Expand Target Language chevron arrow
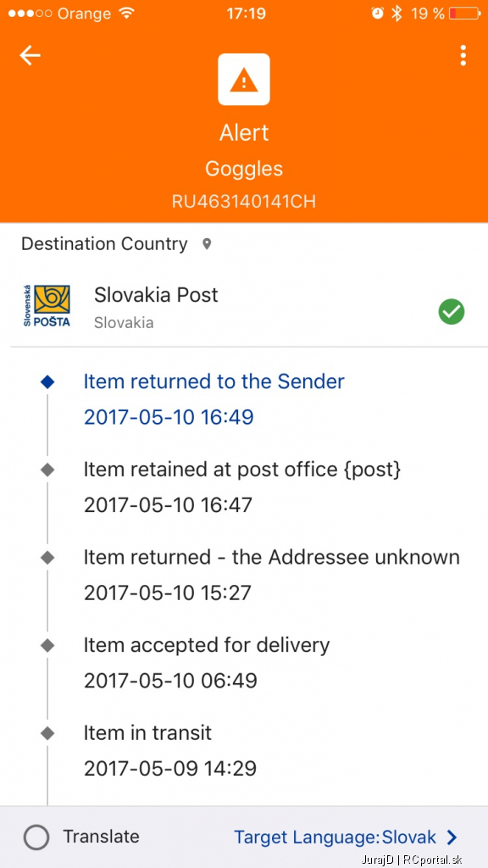 click(452, 837)
